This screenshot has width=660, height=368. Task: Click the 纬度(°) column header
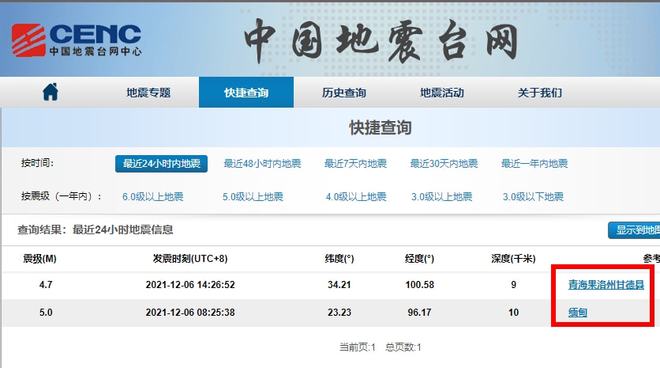point(339,259)
